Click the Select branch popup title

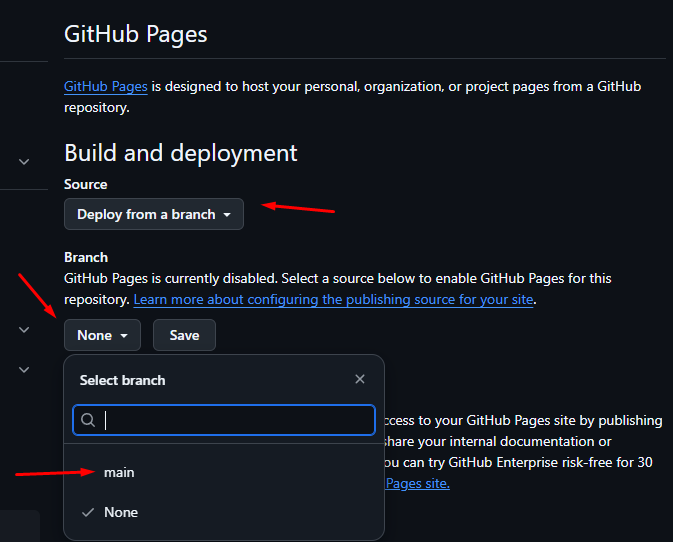(x=122, y=380)
